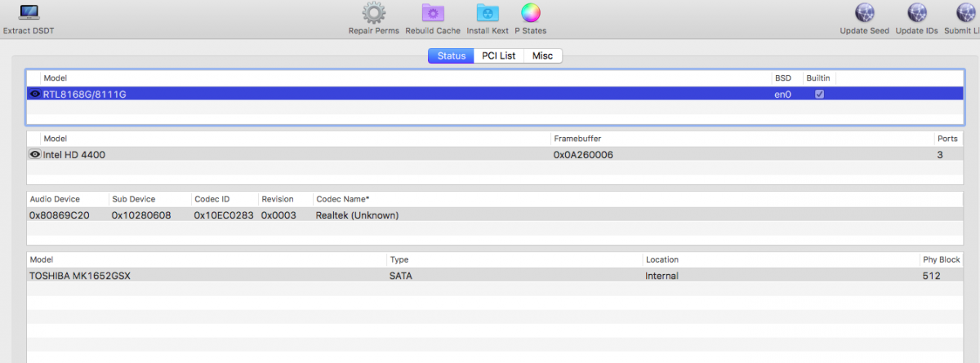This screenshot has width=980, height=363.
Task: Switch to the Misc tab
Action: point(542,56)
